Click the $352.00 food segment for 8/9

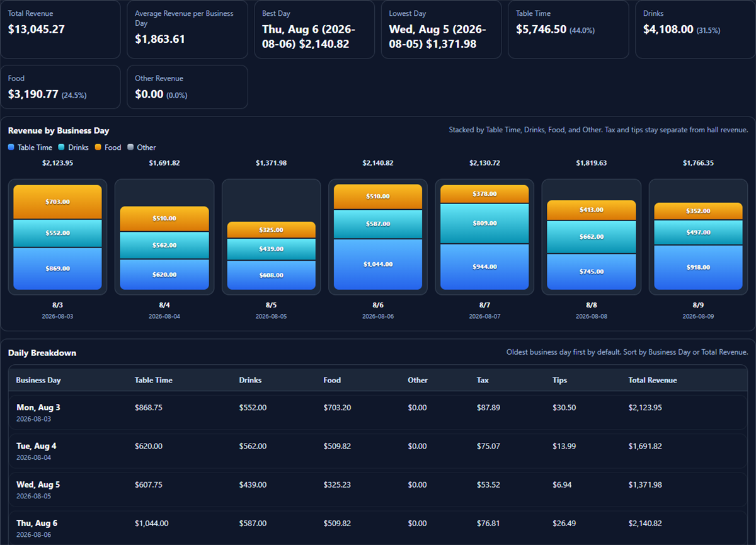[x=698, y=211]
